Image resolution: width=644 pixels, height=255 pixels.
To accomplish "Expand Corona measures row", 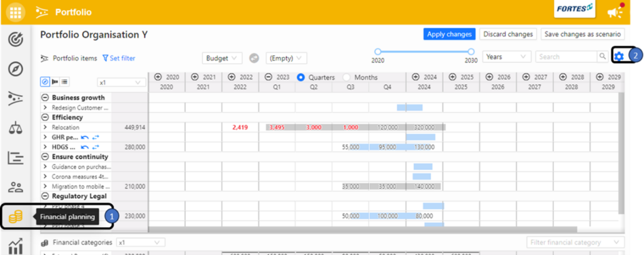I will coord(45,176).
